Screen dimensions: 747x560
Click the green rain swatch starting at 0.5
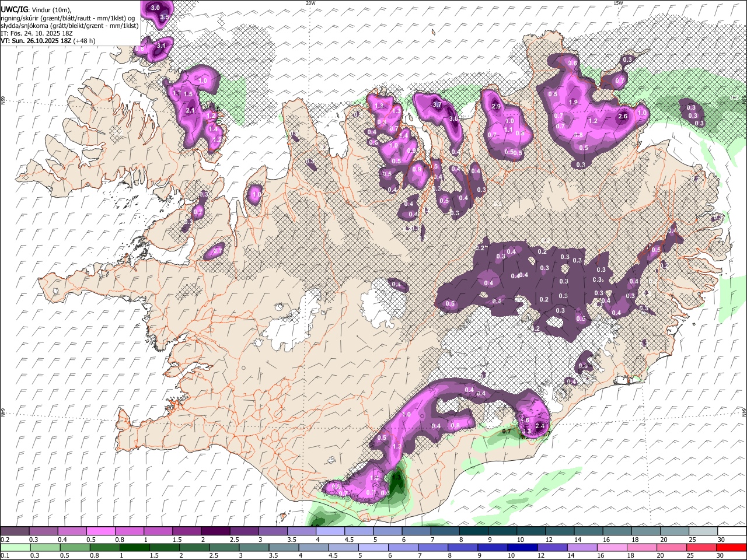(x=75, y=548)
